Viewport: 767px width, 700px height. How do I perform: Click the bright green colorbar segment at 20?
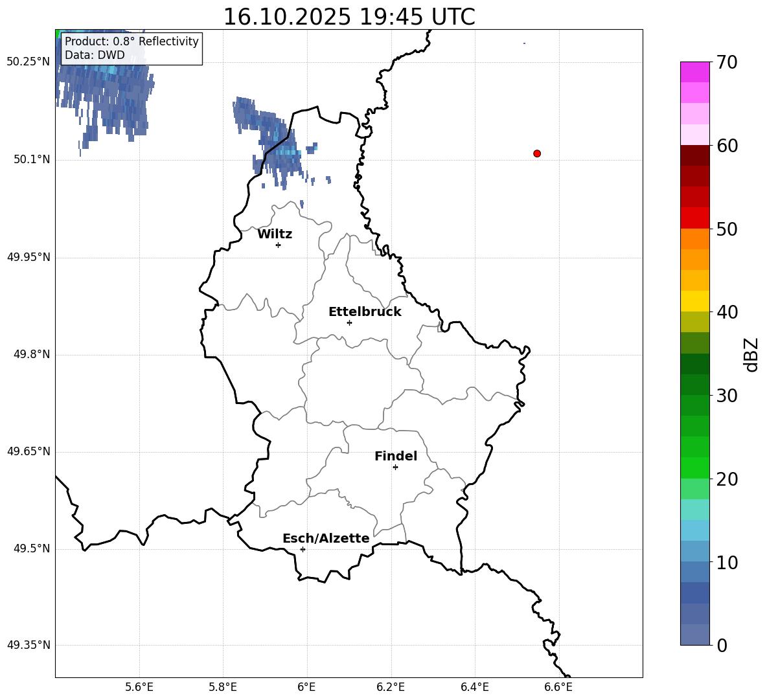[x=694, y=468]
